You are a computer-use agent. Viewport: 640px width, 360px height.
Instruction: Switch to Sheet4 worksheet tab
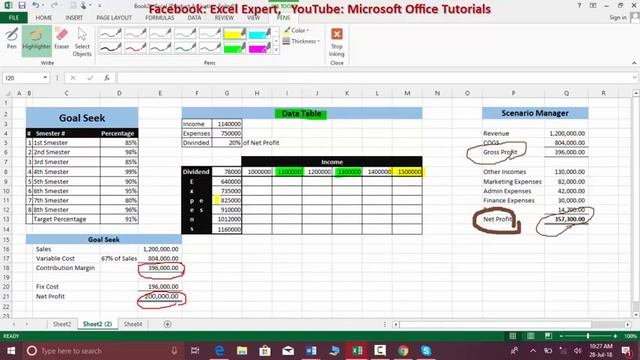[x=133, y=324]
